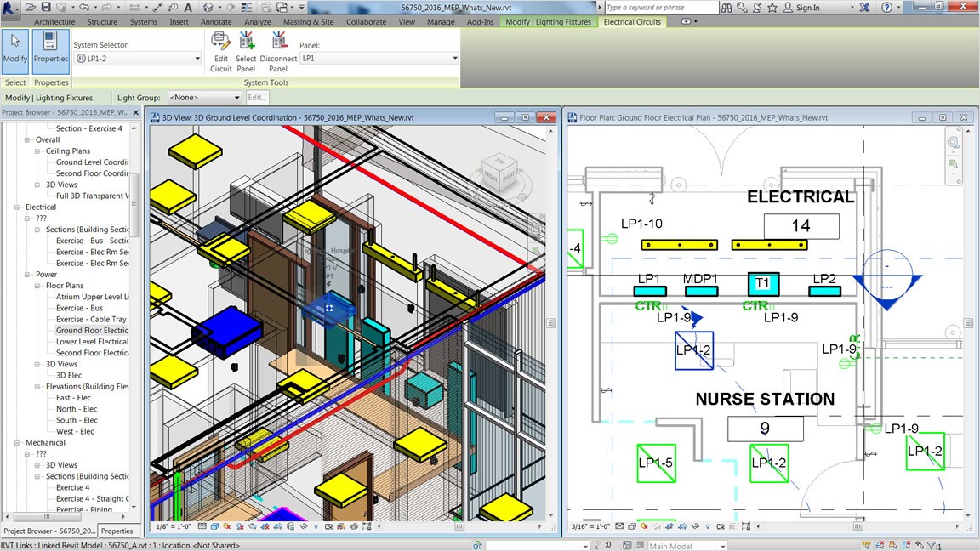The width and height of the screenshot is (980, 551).
Task: Click the Disconnect Panel tool
Action: click(x=278, y=53)
